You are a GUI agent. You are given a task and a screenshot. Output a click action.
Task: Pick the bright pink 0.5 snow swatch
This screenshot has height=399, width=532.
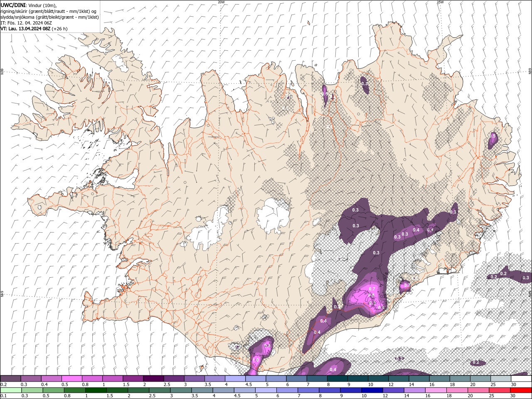pyautogui.click(x=71, y=379)
